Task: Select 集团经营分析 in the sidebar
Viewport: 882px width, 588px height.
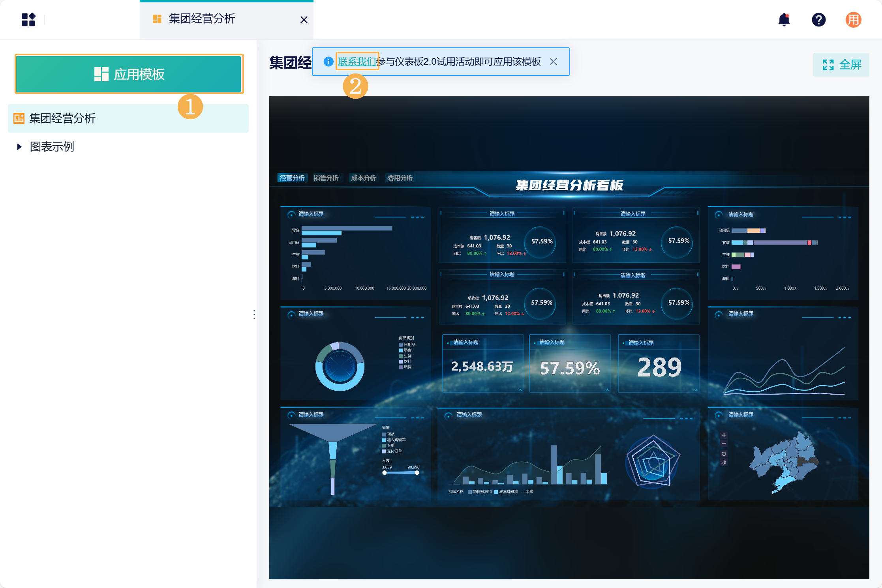Action: [62, 118]
